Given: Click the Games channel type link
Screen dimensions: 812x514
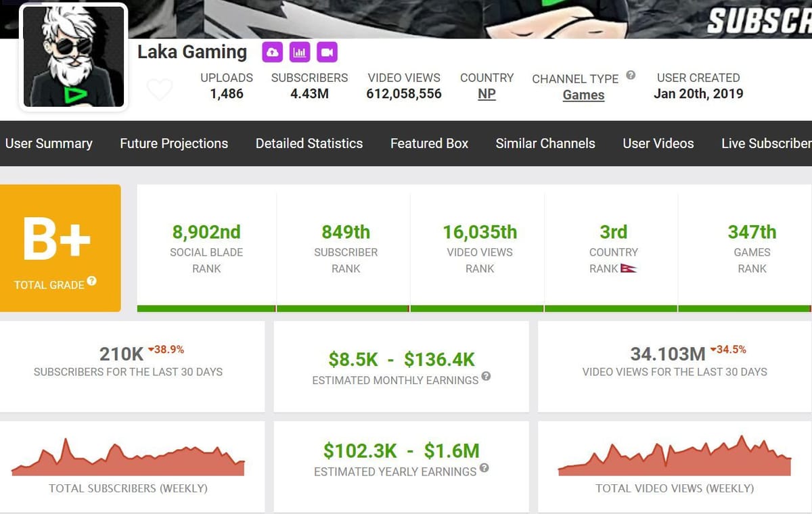Looking at the screenshot, I should pos(583,95).
